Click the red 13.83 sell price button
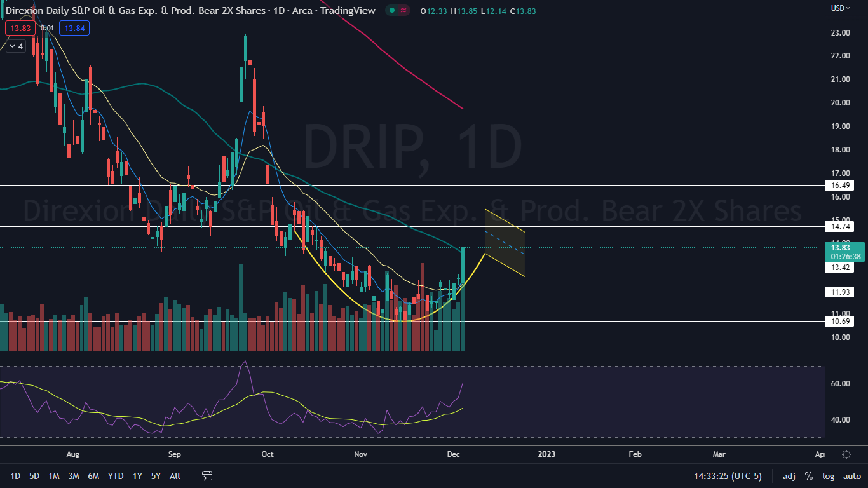This screenshot has width=868, height=488. click(20, 28)
